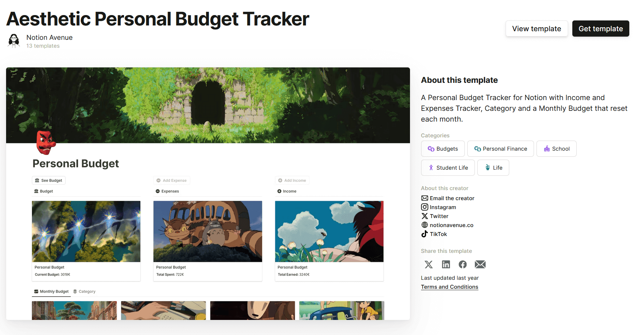Open the creator's TikTok link
Screen dimensions: 644x335
438,234
